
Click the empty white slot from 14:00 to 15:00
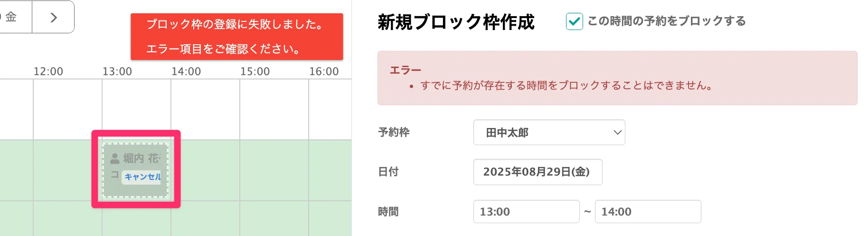click(x=205, y=109)
